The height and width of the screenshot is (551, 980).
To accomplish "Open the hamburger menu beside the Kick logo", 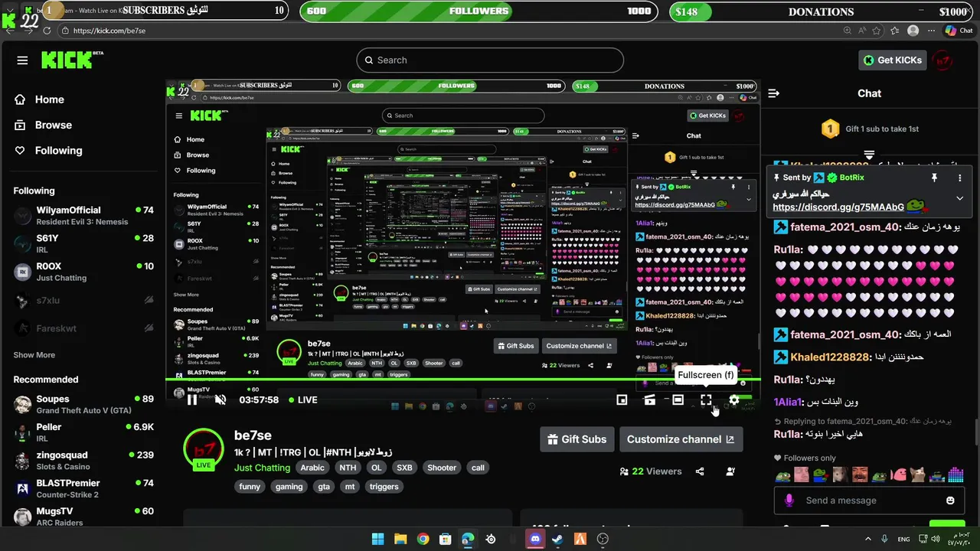I will 22,60.
